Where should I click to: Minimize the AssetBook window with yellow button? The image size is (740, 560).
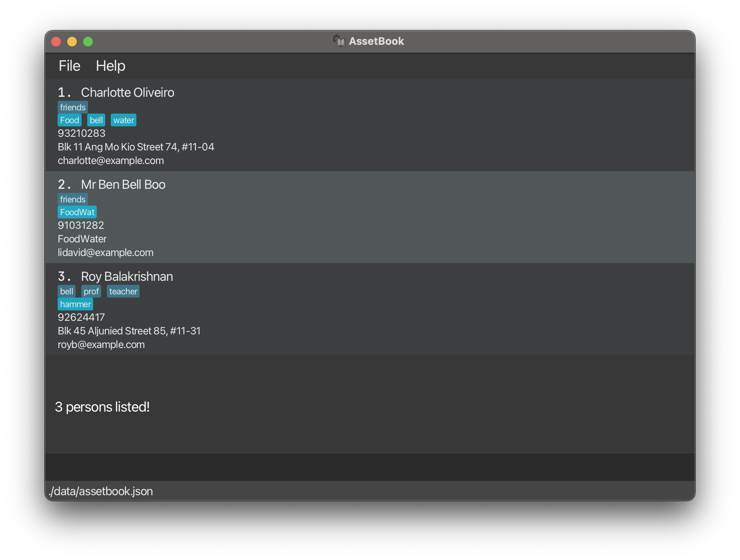click(72, 42)
